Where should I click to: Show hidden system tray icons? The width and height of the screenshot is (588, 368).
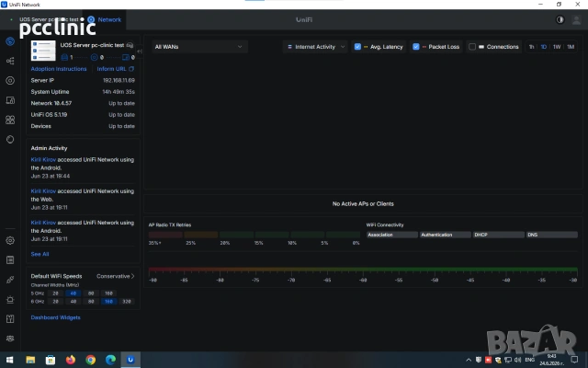(x=469, y=360)
